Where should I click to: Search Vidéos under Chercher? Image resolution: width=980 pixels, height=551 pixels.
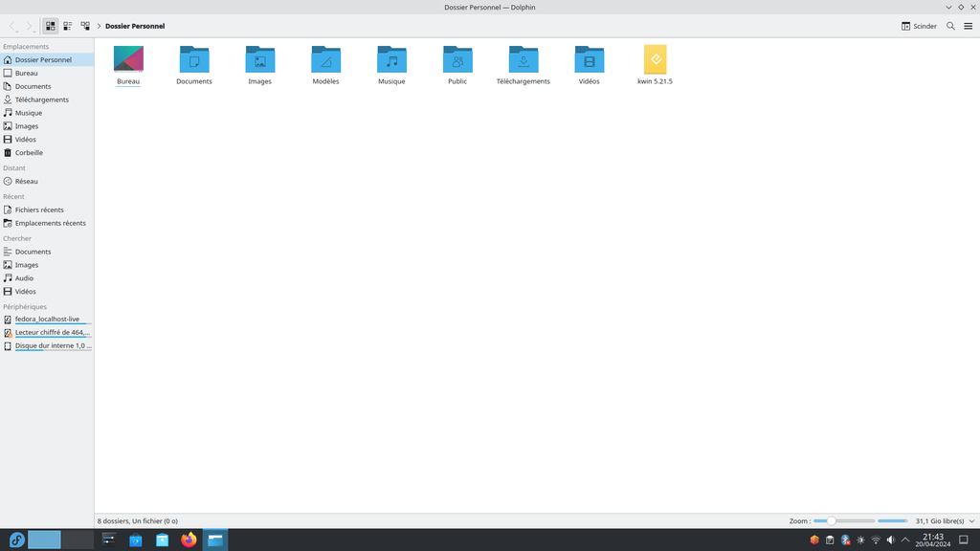[x=47, y=291]
